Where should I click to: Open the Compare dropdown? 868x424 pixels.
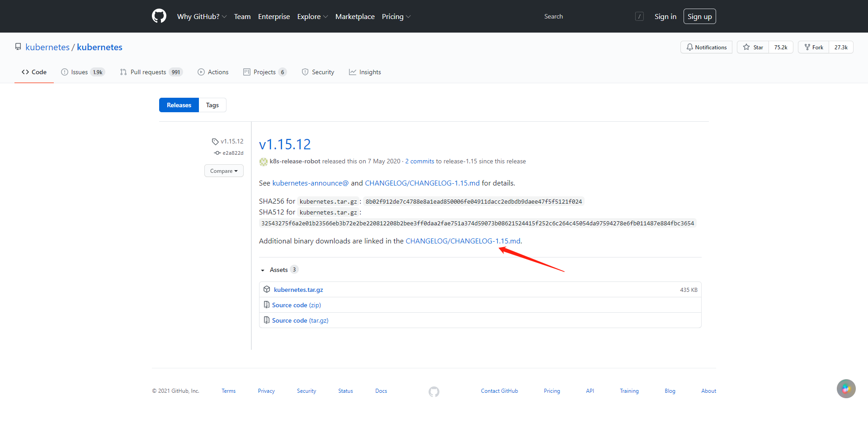coord(224,171)
